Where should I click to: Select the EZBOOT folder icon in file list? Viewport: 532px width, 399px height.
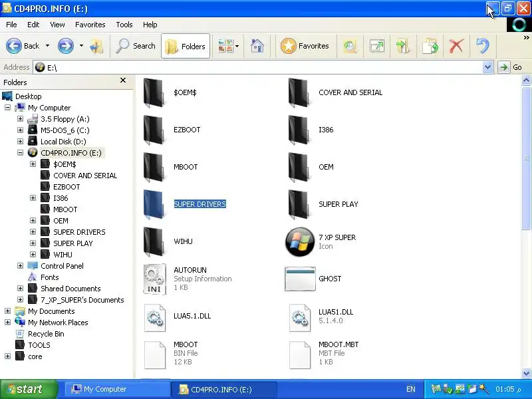[x=154, y=130]
